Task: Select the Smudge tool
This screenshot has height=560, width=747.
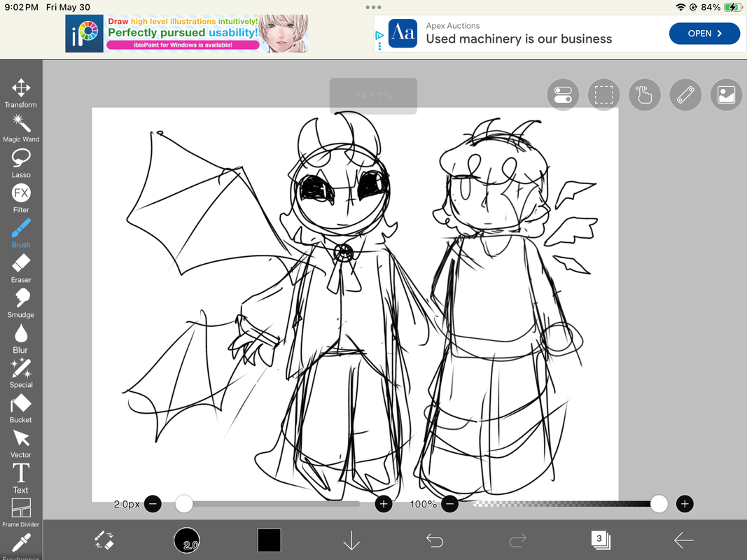Action: [x=21, y=303]
